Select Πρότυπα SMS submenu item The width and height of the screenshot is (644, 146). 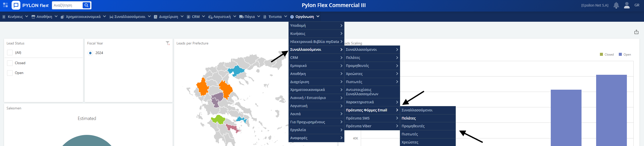[x=372, y=118]
